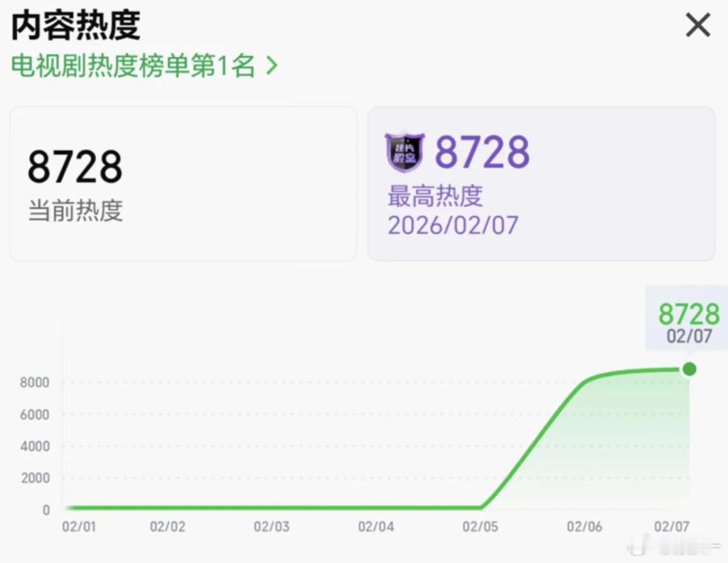Click the green X close icon
The image size is (728, 563).
point(697,25)
